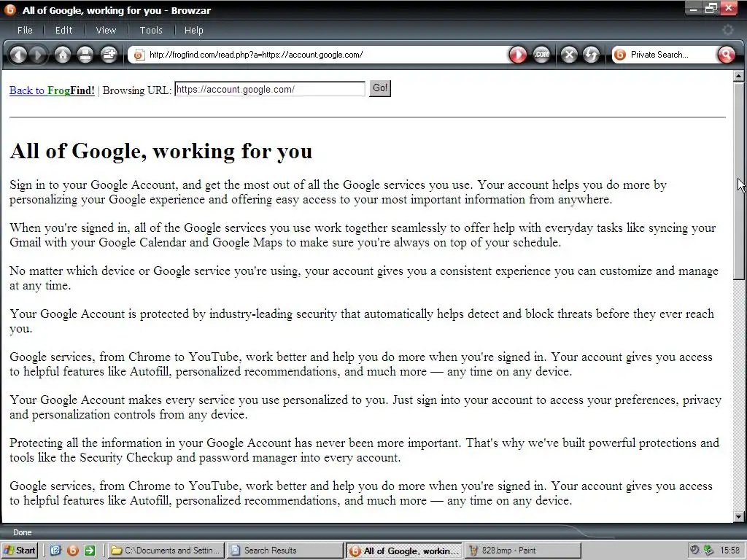This screenshot has width=747, height=560.
Task: Click the red search magnifier button
Action: point(726,55)
